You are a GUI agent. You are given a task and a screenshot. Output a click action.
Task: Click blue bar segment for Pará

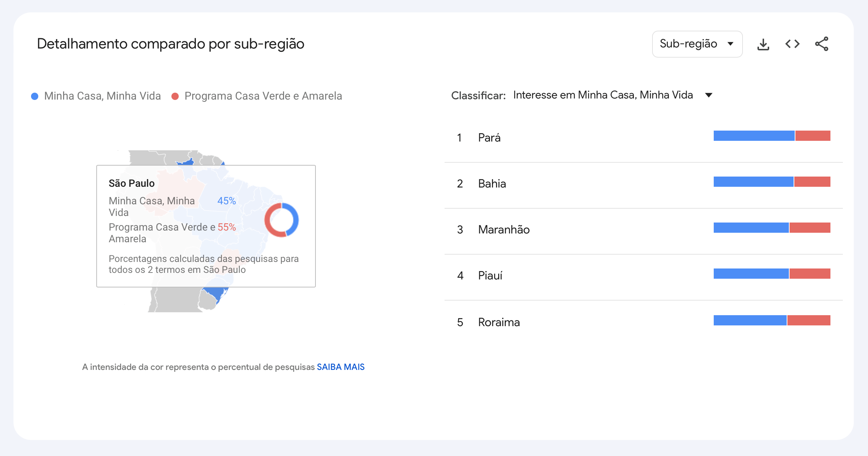pyautogui.click(x=754, y=136)
